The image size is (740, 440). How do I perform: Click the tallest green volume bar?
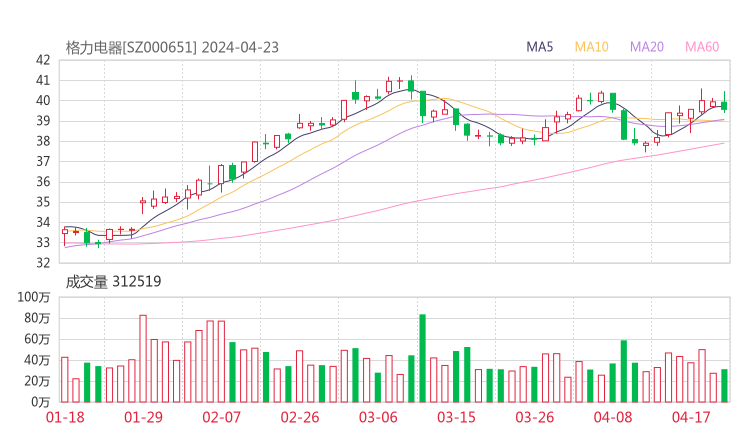423,358
